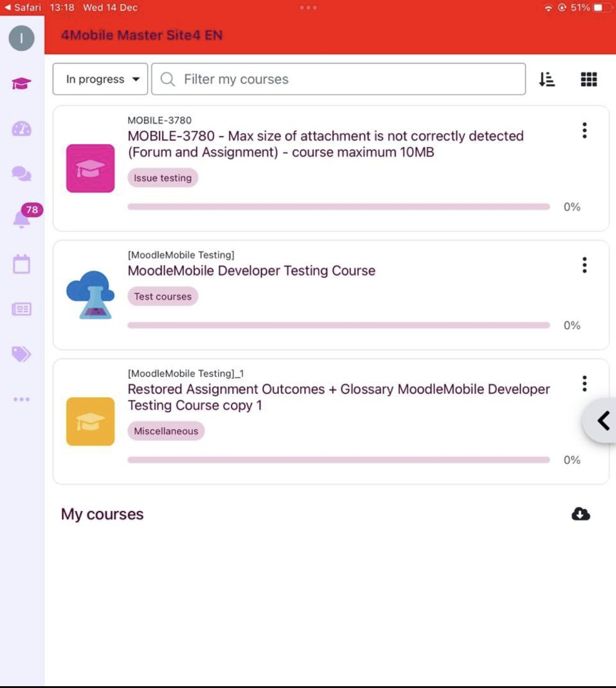
Task: Click the sort courses icon
Action: pyautogui.click(x=546, y=79)
